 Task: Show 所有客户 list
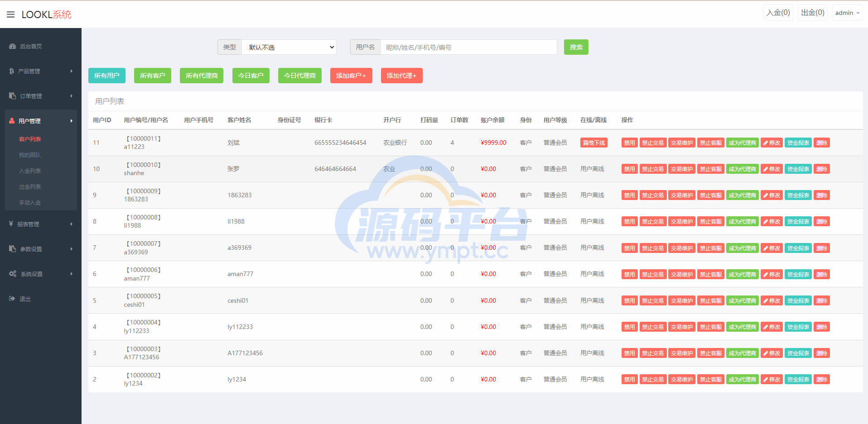[153, 76]
